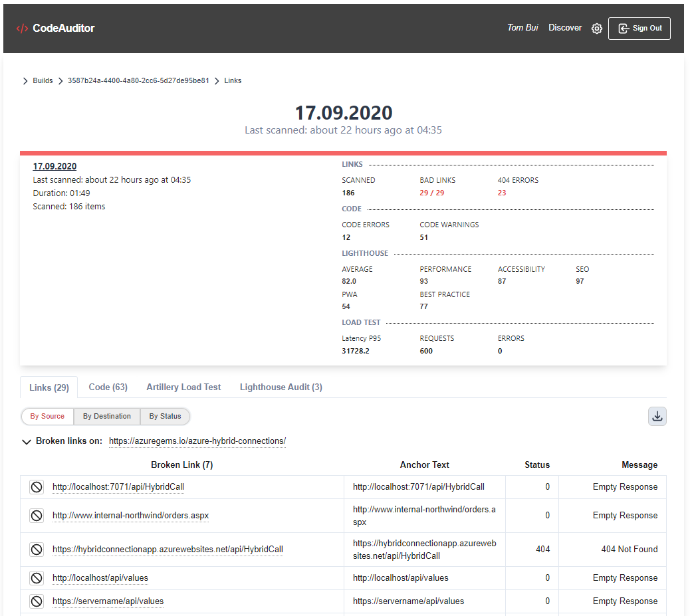Open the azuregems.io azure-hybrid-connections link

pyautogui.click(x=197, y=441)
